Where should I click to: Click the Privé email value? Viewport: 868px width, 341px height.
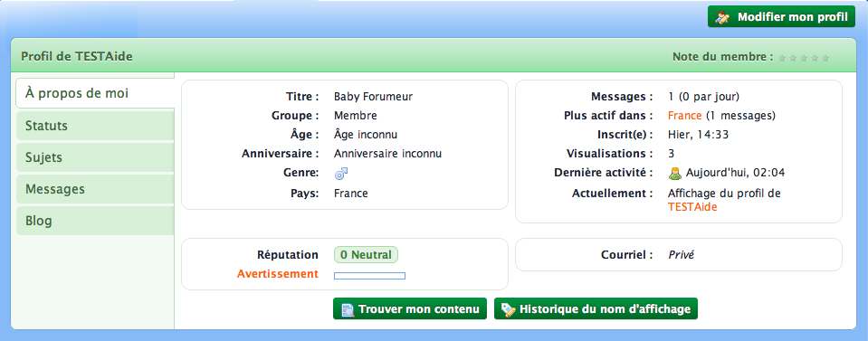click(x=681, y=255)
